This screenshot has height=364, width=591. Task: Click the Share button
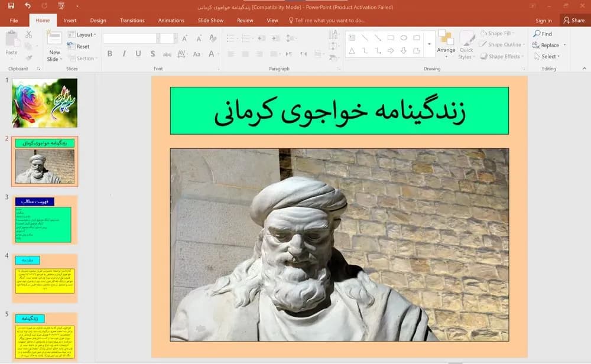574,20
